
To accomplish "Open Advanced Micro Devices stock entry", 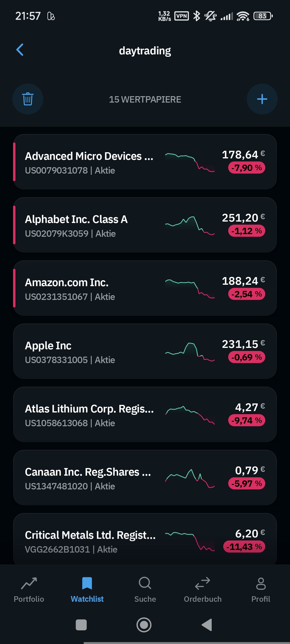I will 89,162.
